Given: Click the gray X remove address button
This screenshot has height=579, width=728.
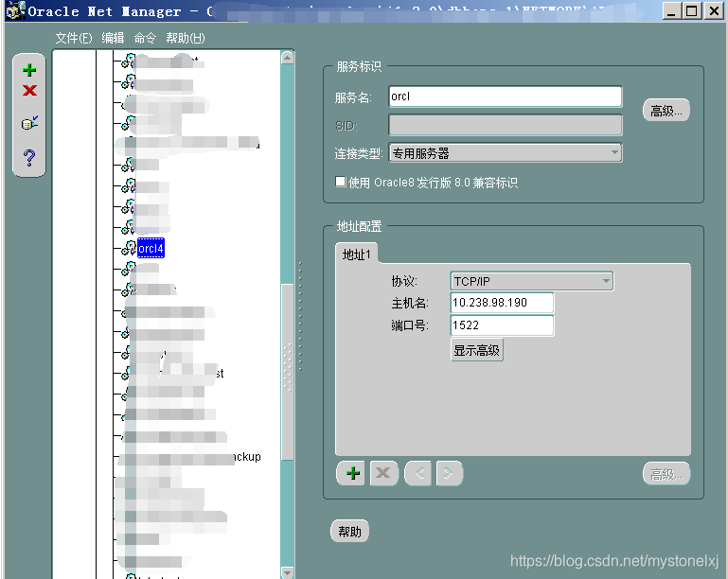Looking at the screenshot, I should click(383, 473).
